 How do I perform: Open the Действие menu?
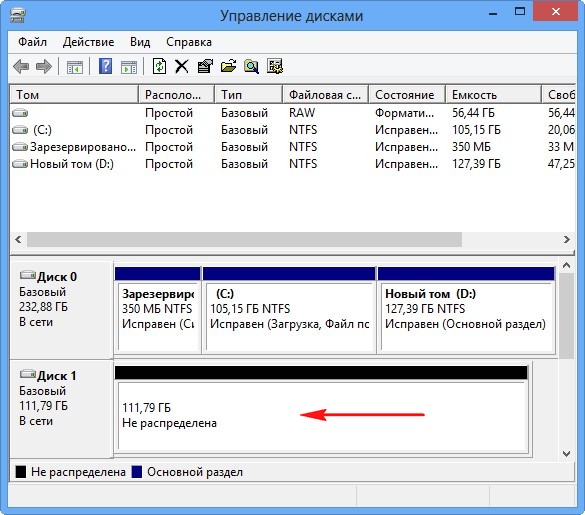click(88, 42)
